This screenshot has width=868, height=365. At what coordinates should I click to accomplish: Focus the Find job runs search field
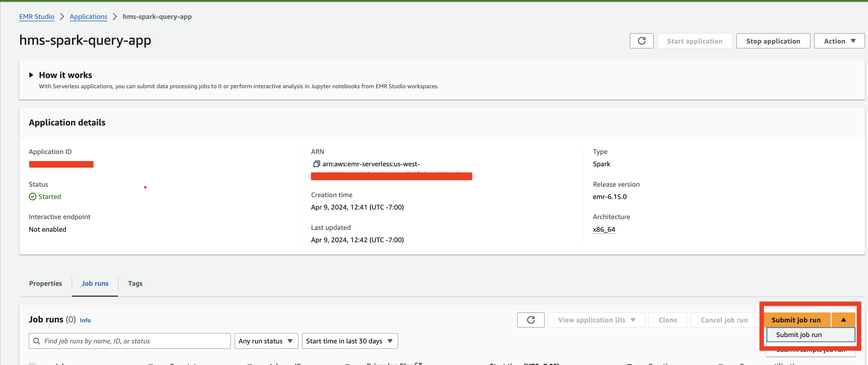pos(135,341)
